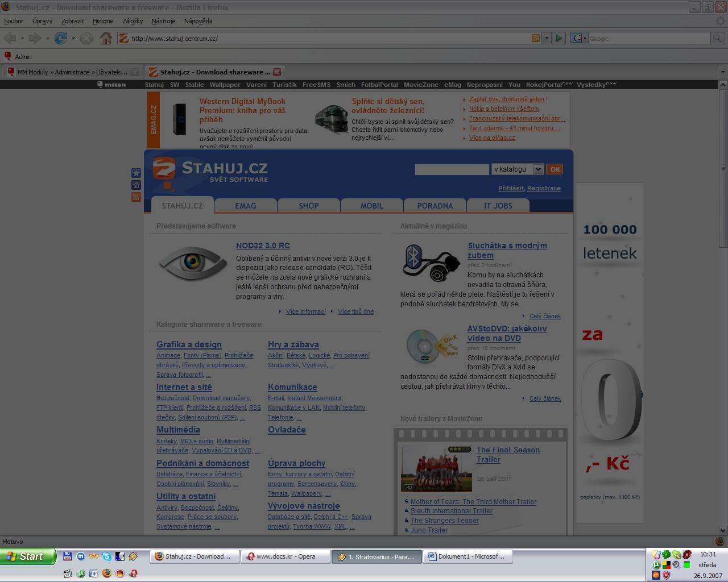Select the IT JOBS site tab
This screenshot has width=728, height=582.
click(x=498, y=206)
